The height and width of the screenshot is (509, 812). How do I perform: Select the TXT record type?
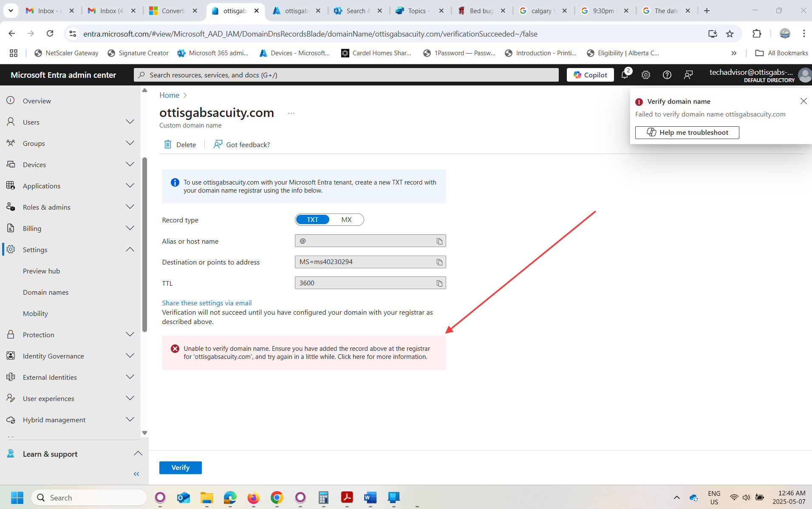pyautogui.click(x=312, y=220)
